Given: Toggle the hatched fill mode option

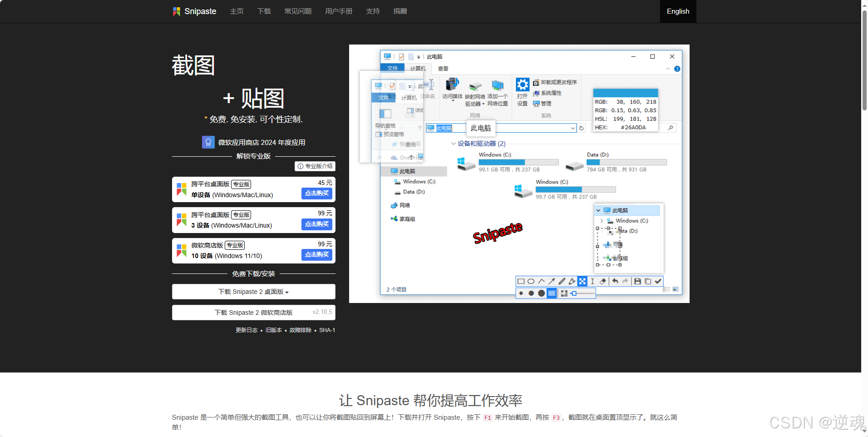Looking at the screenshot, I should click(552, 293).
